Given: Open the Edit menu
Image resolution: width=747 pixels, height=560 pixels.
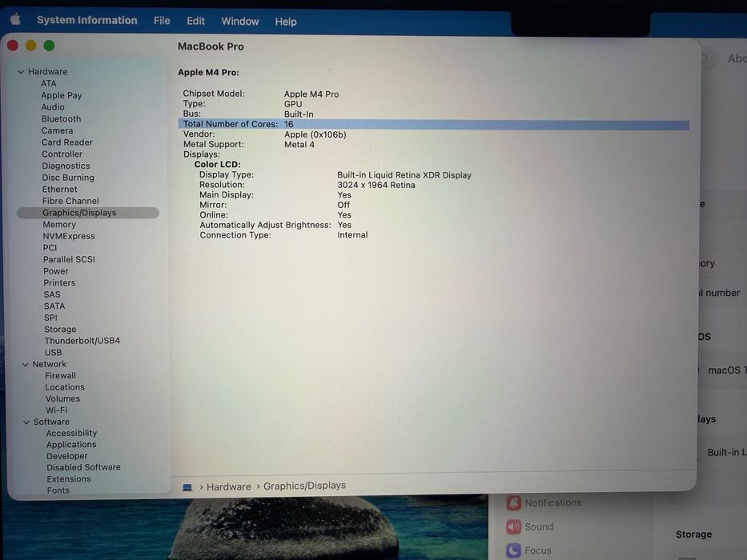Looking at the screenshot, I should (x=196, y=21).
